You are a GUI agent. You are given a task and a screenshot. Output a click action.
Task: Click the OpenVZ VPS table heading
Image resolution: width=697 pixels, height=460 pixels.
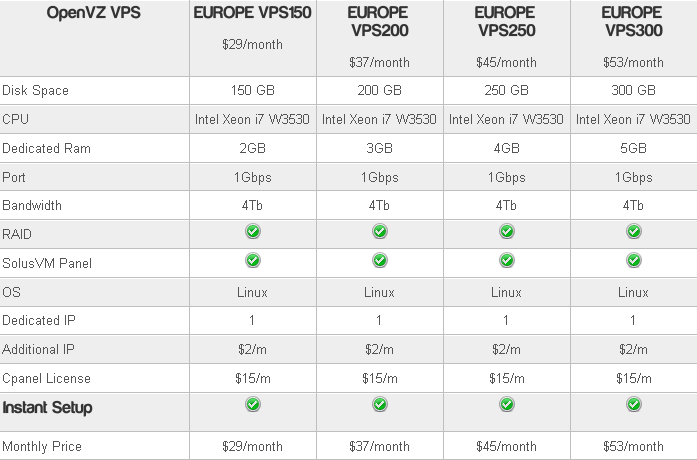pyautogui.click(x=94, y=12)
